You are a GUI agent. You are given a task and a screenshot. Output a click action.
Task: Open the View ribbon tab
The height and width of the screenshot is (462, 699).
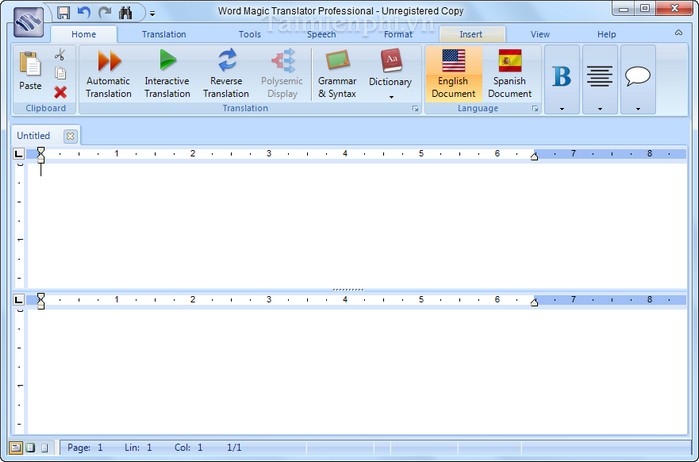540,34
